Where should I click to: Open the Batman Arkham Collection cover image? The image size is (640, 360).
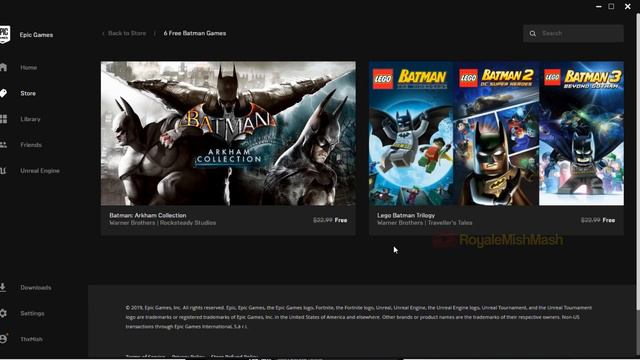coord(228,133)
